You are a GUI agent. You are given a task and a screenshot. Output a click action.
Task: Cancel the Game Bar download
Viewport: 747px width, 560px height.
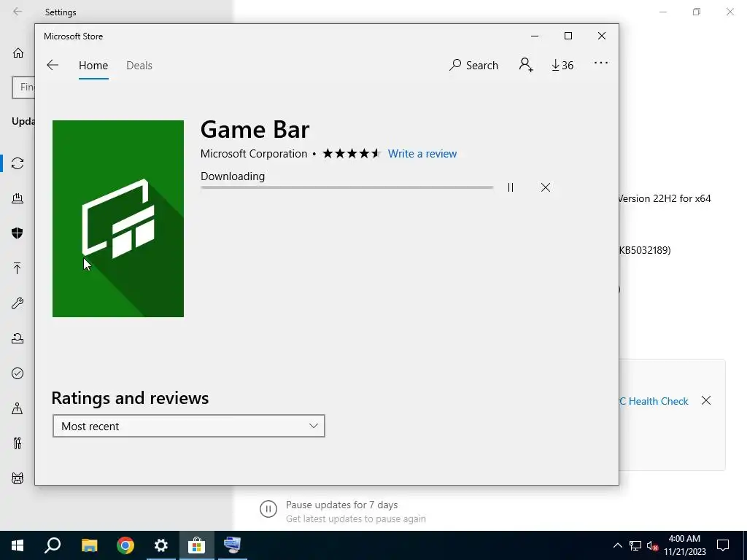pyautogui.click(x=546, y=187)
